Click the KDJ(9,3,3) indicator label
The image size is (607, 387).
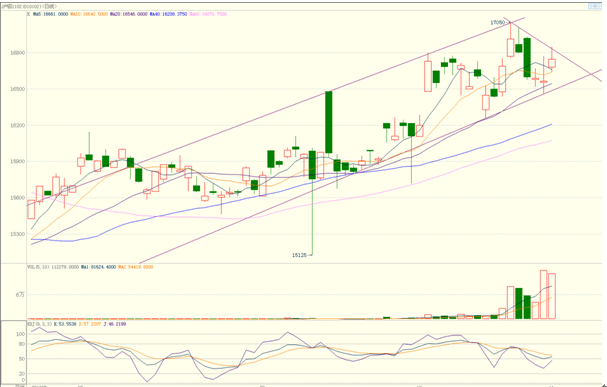(39, 324)
